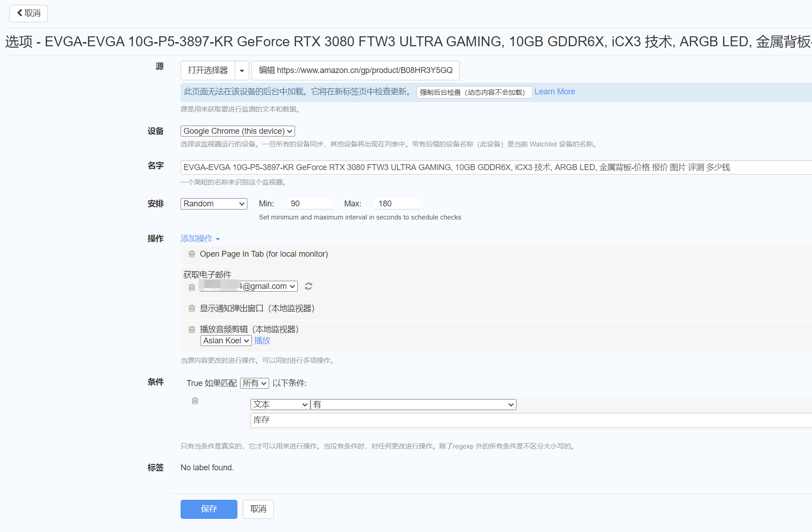Image resolution: width=812 pixels, height=532 pixels.
Task: Expand the 添加操作 add action menu
Action: pyautogui.click(x=200, y=239)
